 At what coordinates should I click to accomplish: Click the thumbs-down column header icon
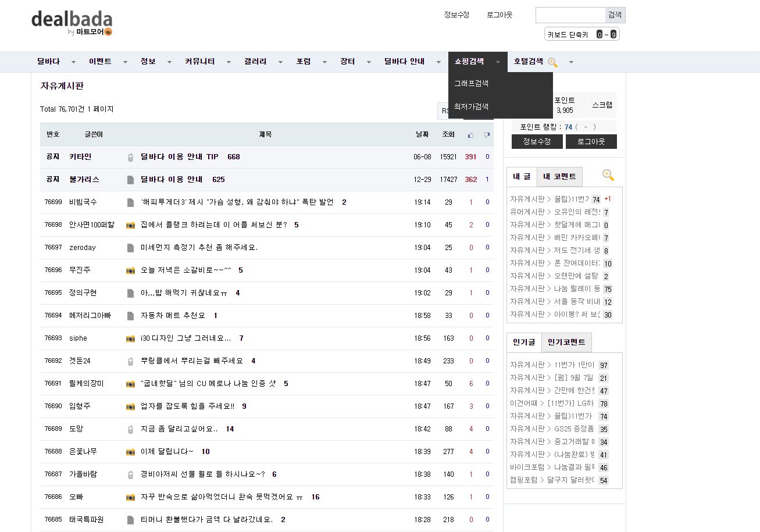(487, 135)
